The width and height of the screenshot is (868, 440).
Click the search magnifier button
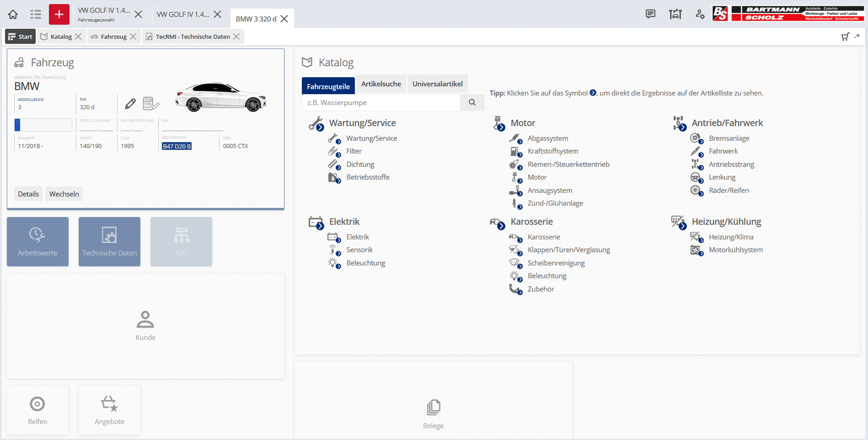click(x=472, y=102)
